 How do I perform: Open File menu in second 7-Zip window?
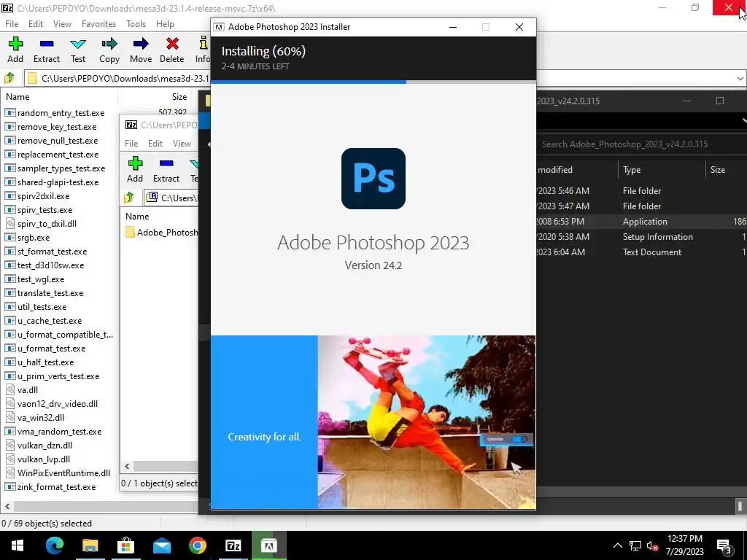pyautogui.click(x=131, y=144)
